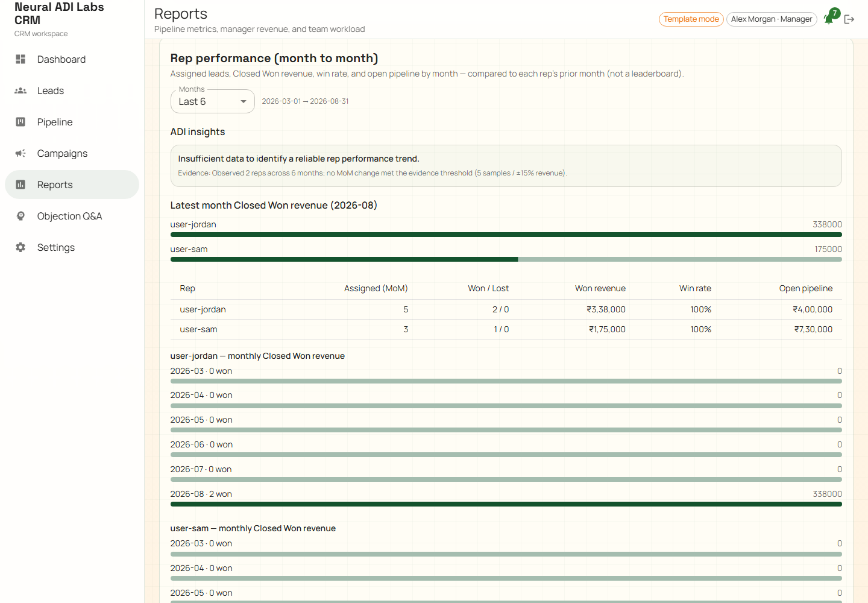Click the Leads people icon
Image resolution: width=868 pixels, height=603 pixels.
pos(20,90)
